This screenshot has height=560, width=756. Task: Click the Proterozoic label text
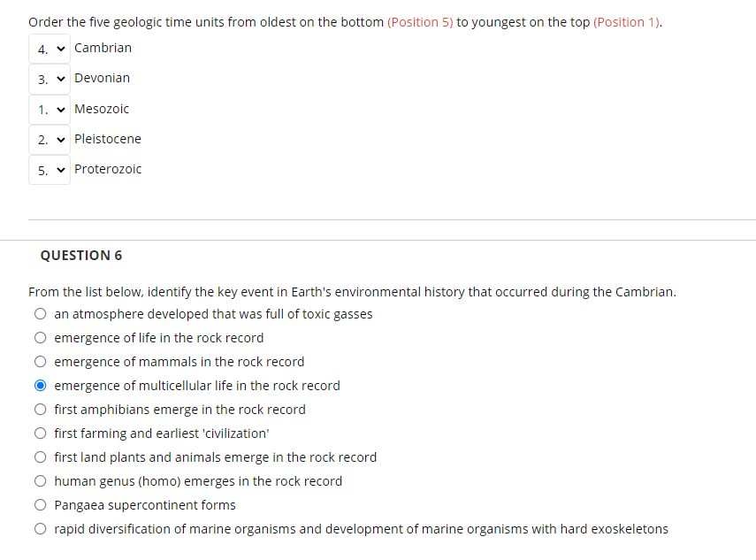pyautogui.click(x=108, y=168)
